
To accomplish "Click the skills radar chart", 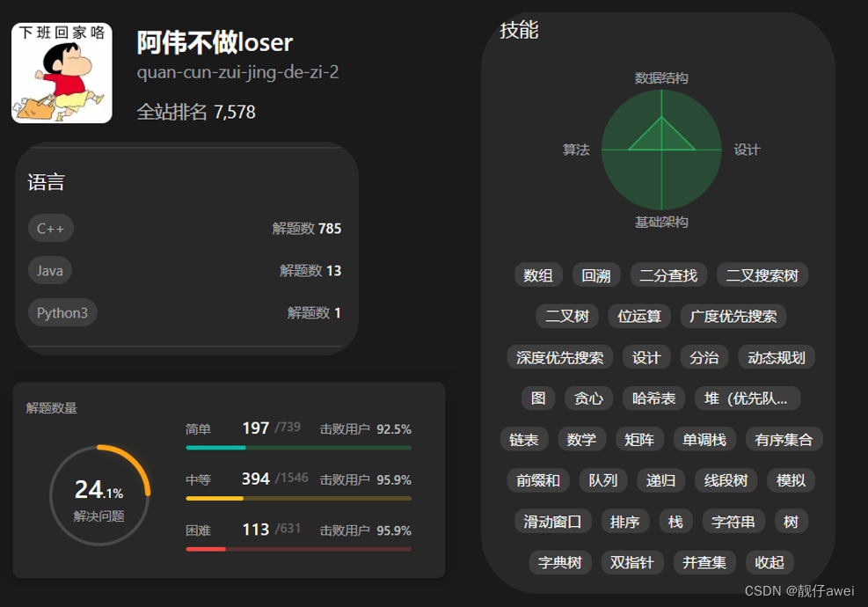I will pos(661,150).
